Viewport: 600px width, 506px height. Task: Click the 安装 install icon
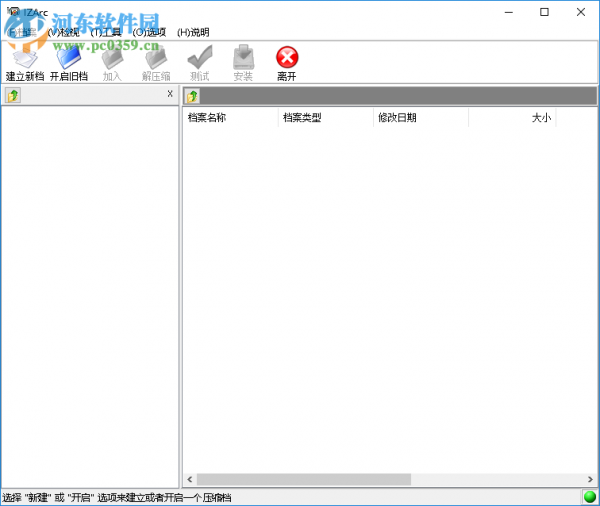pos(243,57)
